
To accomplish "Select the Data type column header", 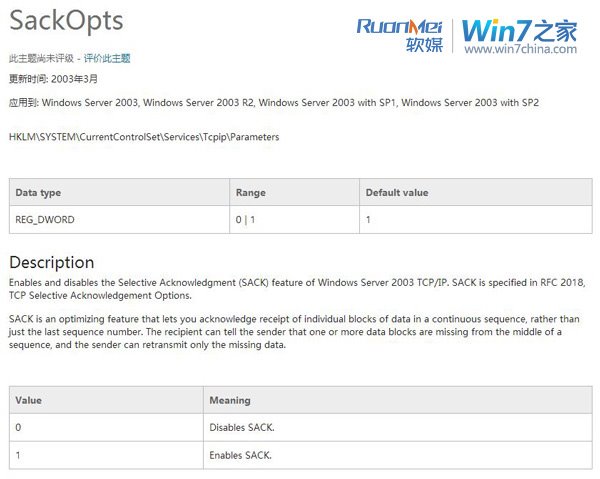I will [38, 192].
